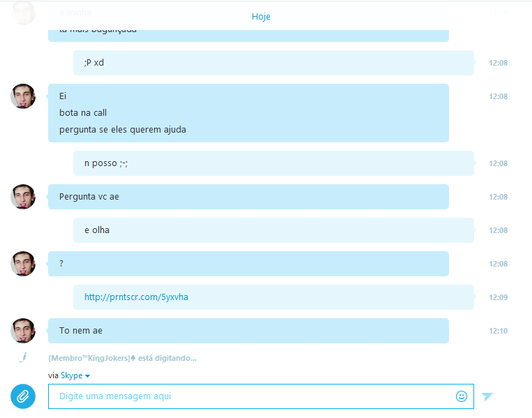Viewport: 532px width, 418px height.
Task: Select the 'e olha' message bubble
Action: click(273, 230)
